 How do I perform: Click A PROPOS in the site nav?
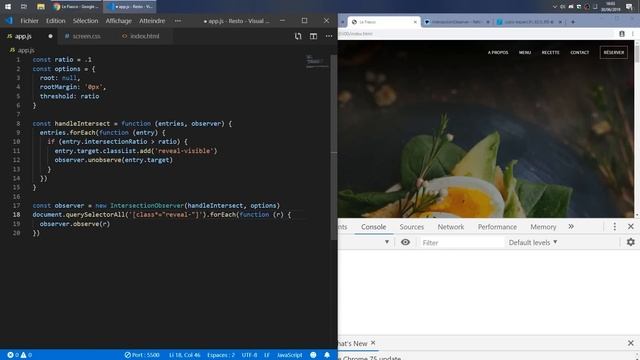tap(498, 53)
